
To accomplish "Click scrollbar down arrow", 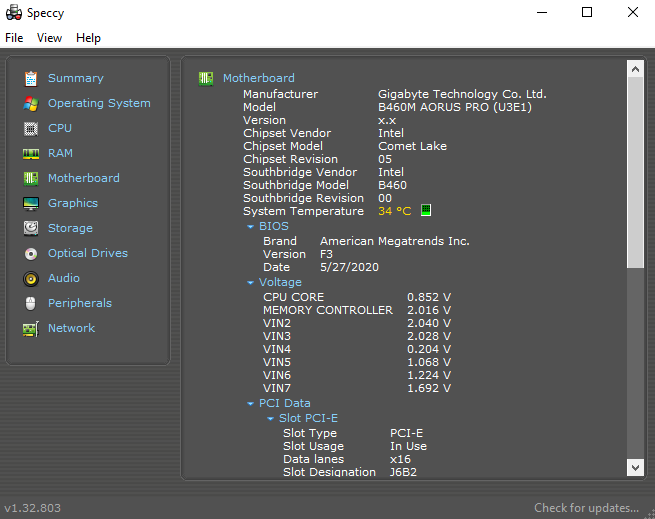I will coord(635,468).
